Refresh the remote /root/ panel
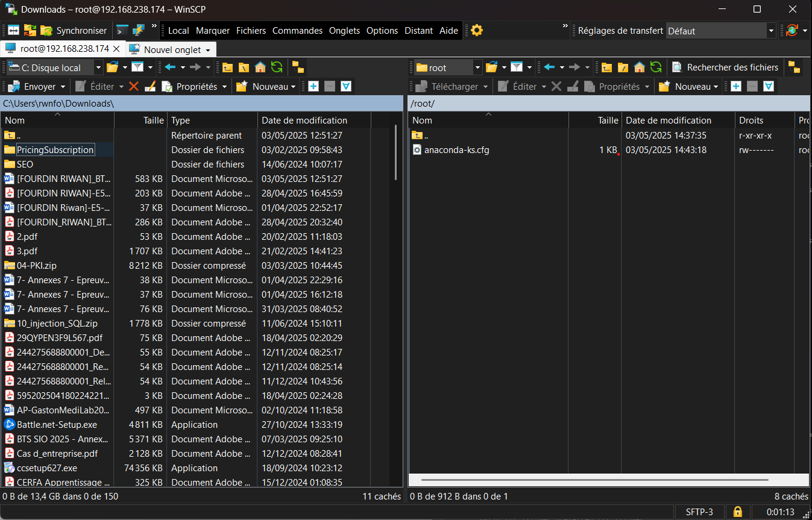 point(656,67)
